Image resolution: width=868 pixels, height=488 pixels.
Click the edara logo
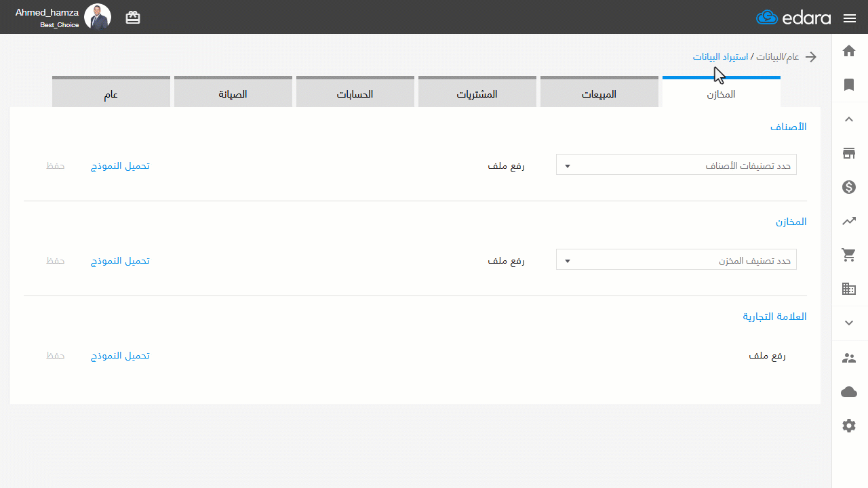(793, 18)
